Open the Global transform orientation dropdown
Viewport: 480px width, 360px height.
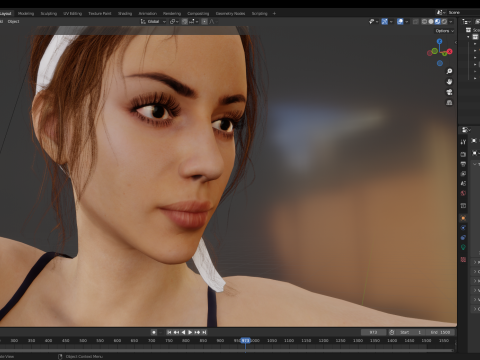click(x=153, y=21)
